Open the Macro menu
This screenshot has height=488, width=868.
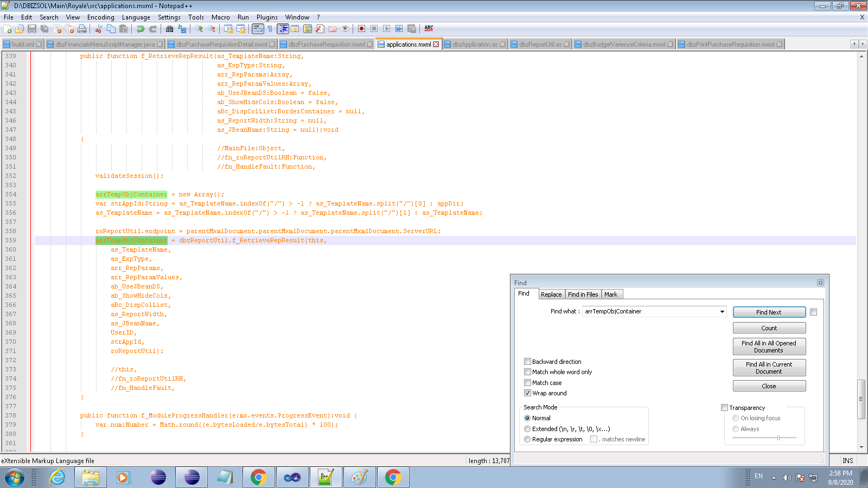[x=221, y=17]
